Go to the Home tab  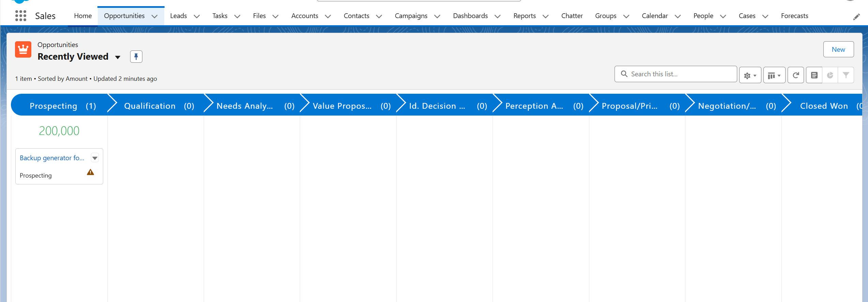coord(83,16)
